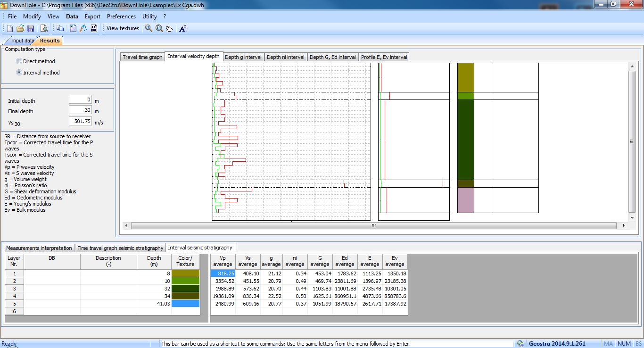Click the green color swatch of layer 2

tap(186, 281)
